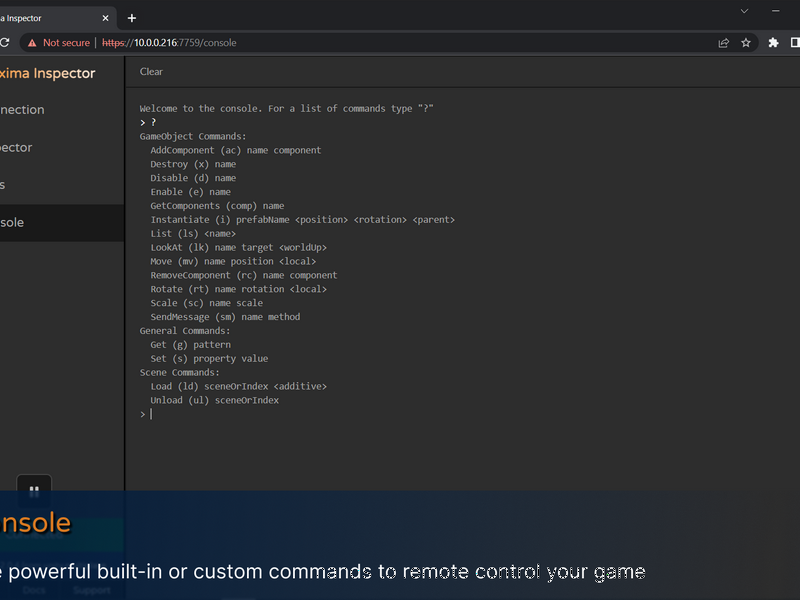800x600 pixels.
Task: Click the 'Scale (sc) name scale' line
Action: pyautogui.click(x=207, y=303)
